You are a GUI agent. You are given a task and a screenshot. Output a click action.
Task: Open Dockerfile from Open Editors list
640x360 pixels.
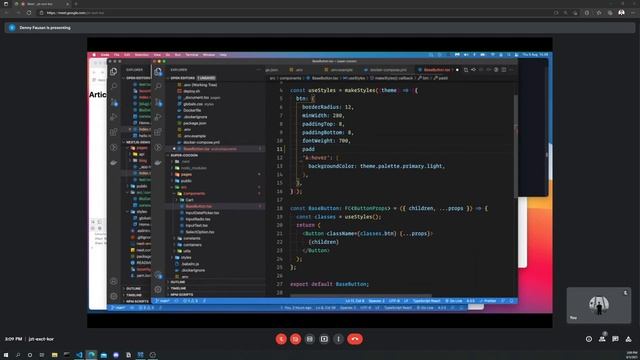[192, 110]
